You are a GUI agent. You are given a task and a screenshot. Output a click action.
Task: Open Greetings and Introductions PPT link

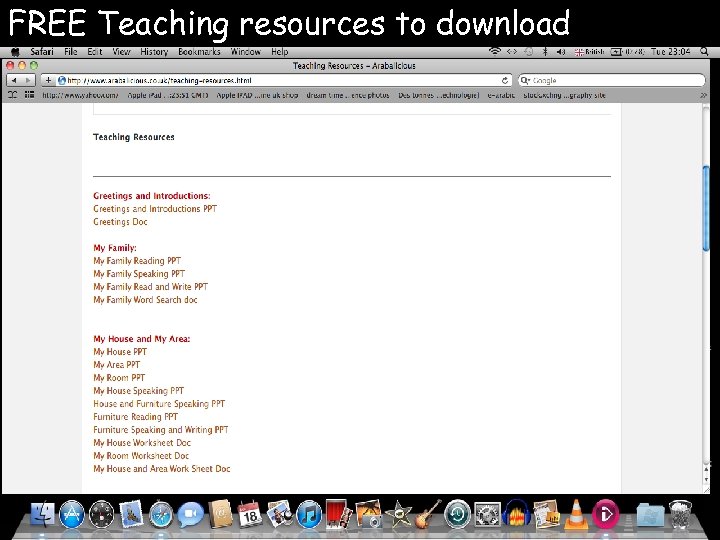point(155,208)
